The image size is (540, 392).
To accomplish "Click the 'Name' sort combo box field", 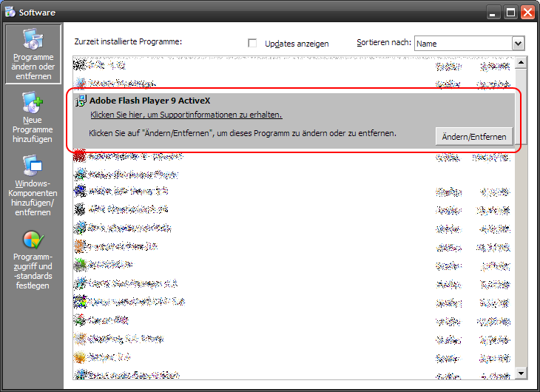I will pos(469,44).
